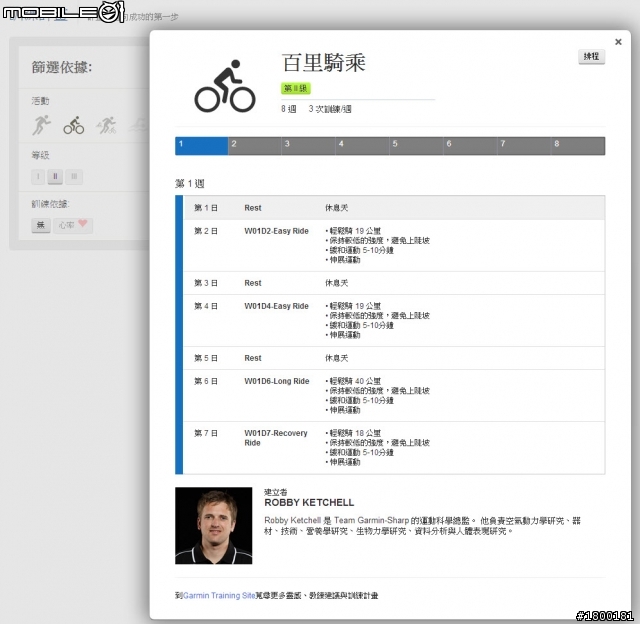Click the large bicycle icon of 百里騎乘 plan
The image size is (640, 624).
point(225,86)
